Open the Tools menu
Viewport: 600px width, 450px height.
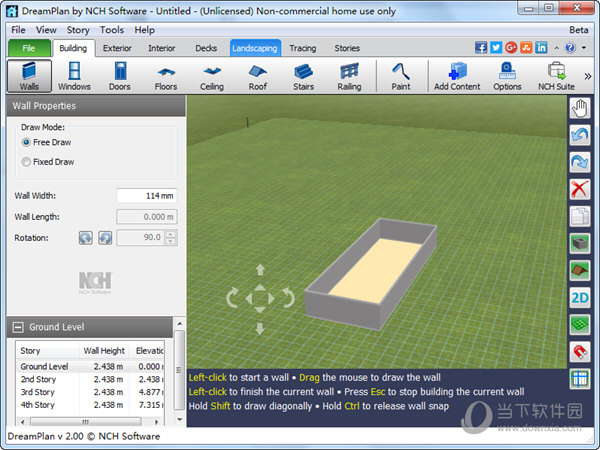[x=112, y=30]
